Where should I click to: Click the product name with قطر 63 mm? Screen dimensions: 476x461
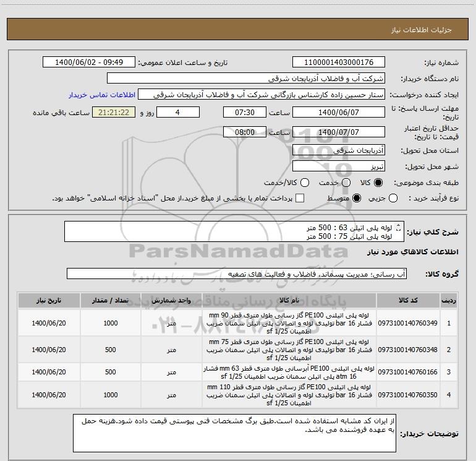(289, 373)
